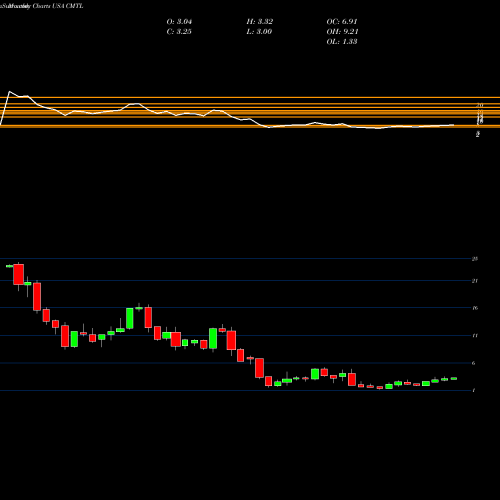The height and width of the screenshot is (500, 500).
Task: Click the price axis label 16
Action: (x=475, y=308)
